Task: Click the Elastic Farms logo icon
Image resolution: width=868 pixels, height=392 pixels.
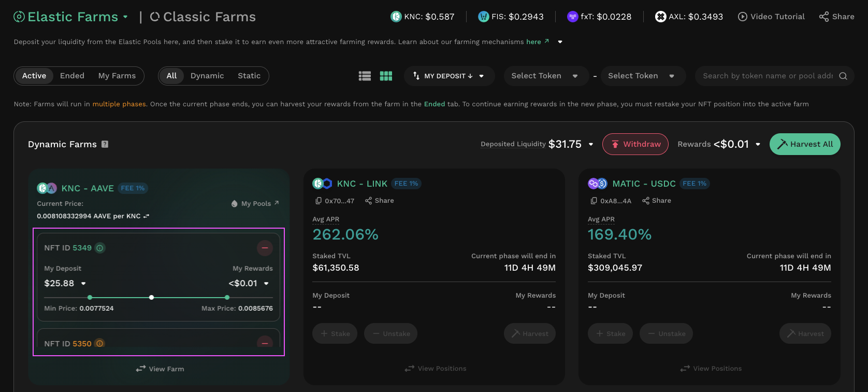Action: point(19,17)
